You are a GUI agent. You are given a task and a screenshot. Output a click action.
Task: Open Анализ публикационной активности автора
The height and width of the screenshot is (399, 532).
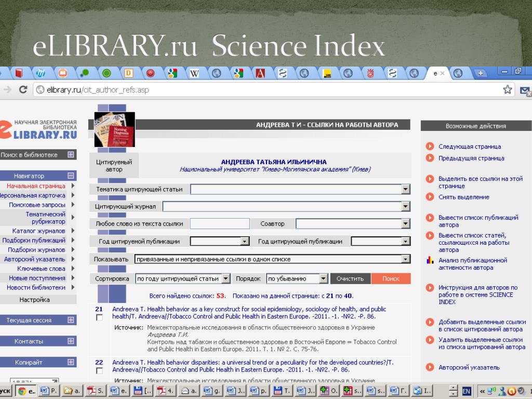coord(473,263)
